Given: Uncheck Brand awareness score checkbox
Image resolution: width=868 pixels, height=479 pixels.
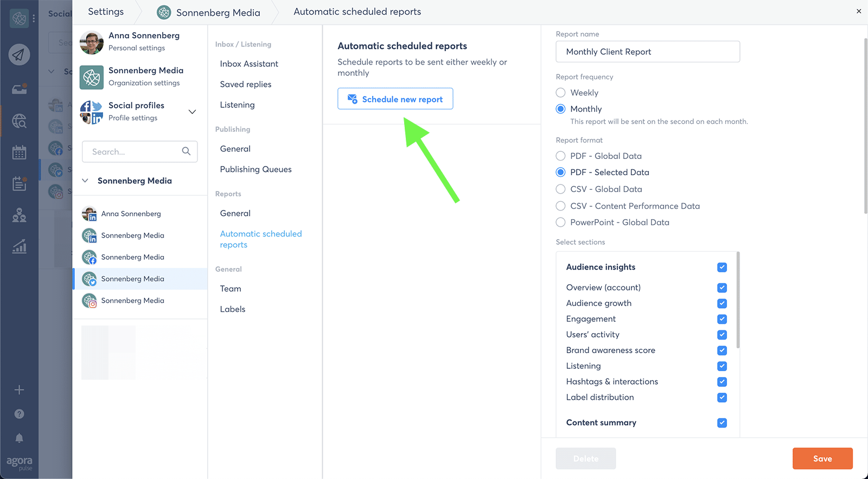Looking at the screenshot, I should click(722, 350).
